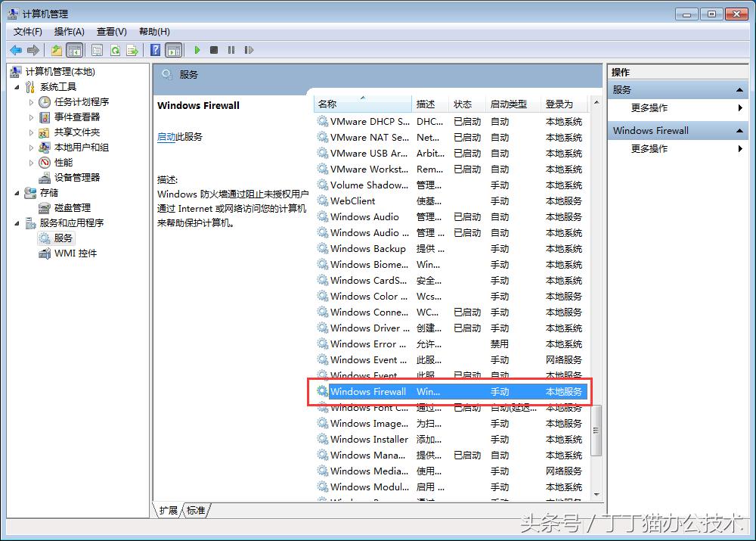Click the navigate Back arrow icon
The width and height of the screenshot is (756, 541).
[x=16, y=50]
